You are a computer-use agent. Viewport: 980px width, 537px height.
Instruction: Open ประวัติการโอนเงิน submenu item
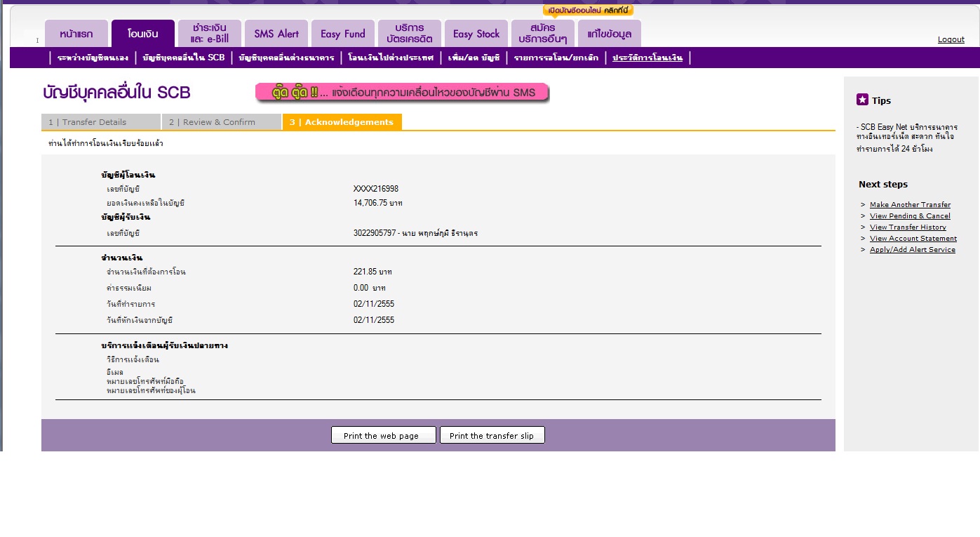647,58
